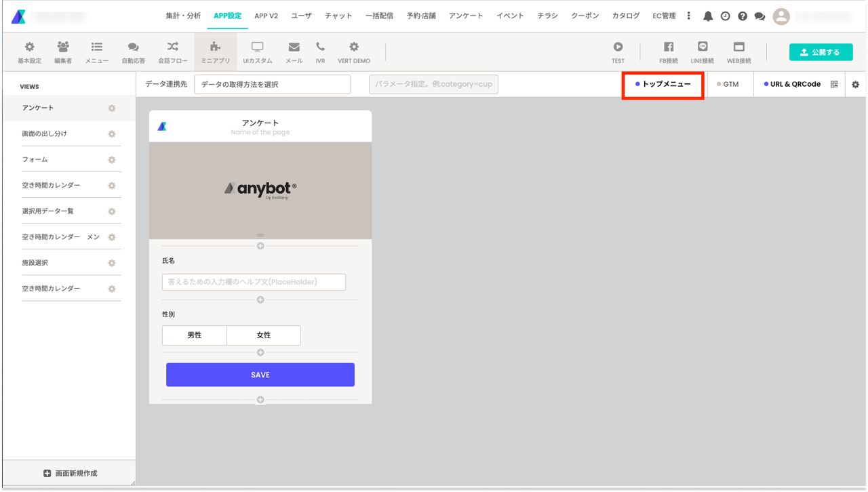
Task: Click the 公開する publish button
Action: tap(821, 52)
